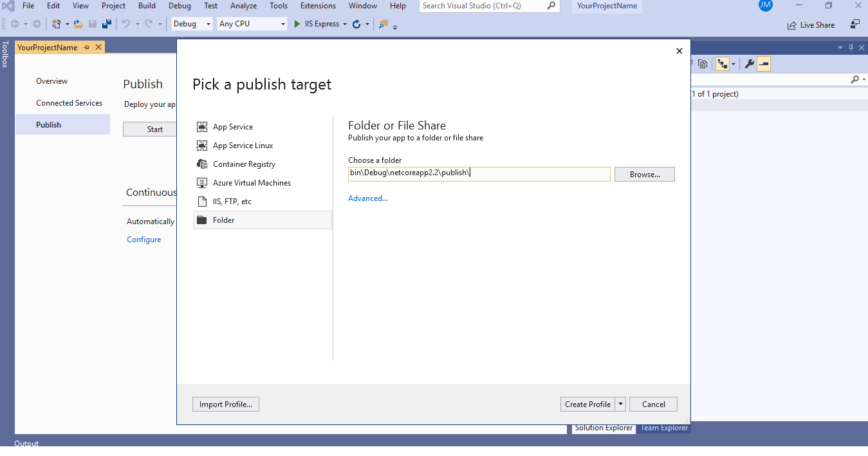Select the App Service publish target
The image size is (868, 456).
233,127
